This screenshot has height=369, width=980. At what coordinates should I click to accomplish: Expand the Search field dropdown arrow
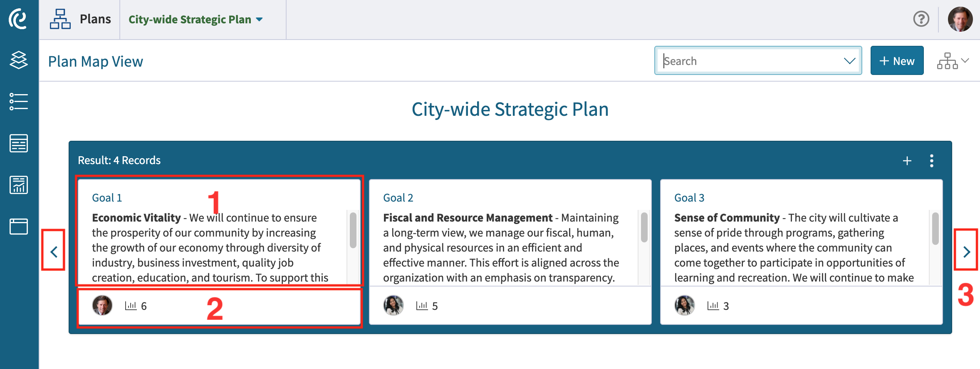pyautogui.click(x=849, y=61)
